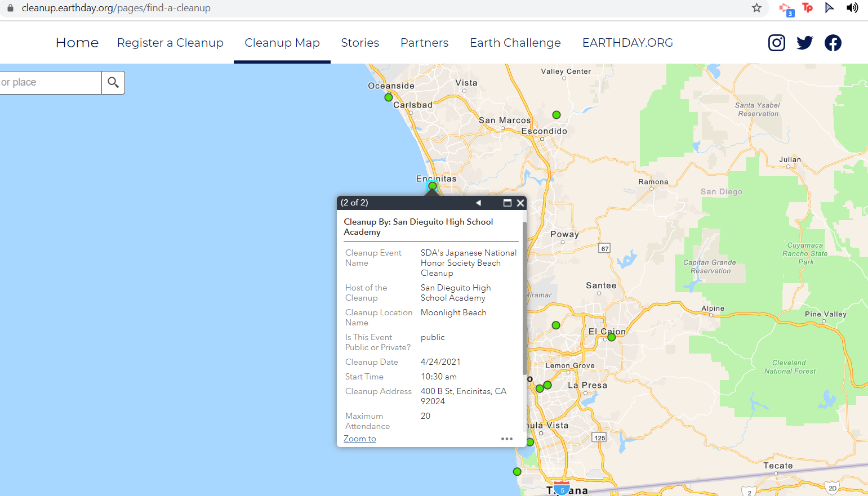Open the Stories page
This screenshot has width=868, height=496.
(x=360, y=43)
